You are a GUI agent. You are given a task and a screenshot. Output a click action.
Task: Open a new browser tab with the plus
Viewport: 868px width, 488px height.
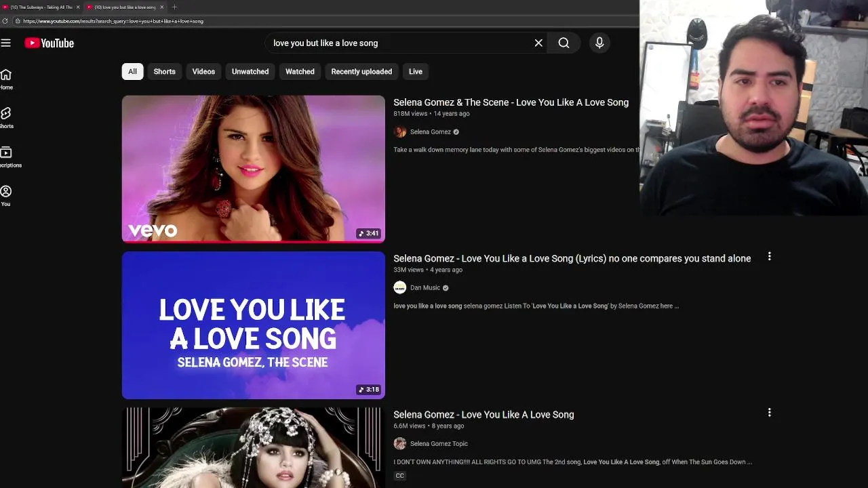174,7
